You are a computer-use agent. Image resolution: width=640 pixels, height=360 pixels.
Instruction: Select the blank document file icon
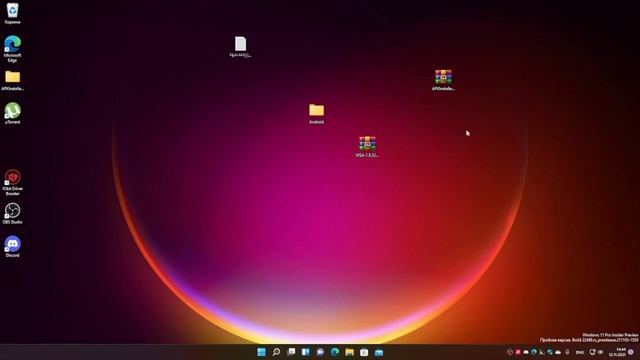(x=240, y=47)
